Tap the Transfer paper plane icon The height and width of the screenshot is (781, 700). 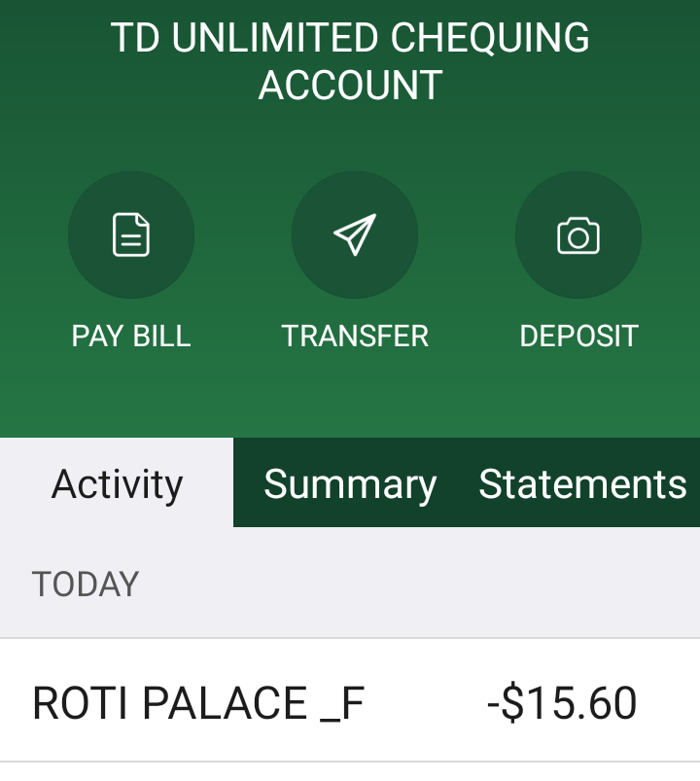pos(355,234)
